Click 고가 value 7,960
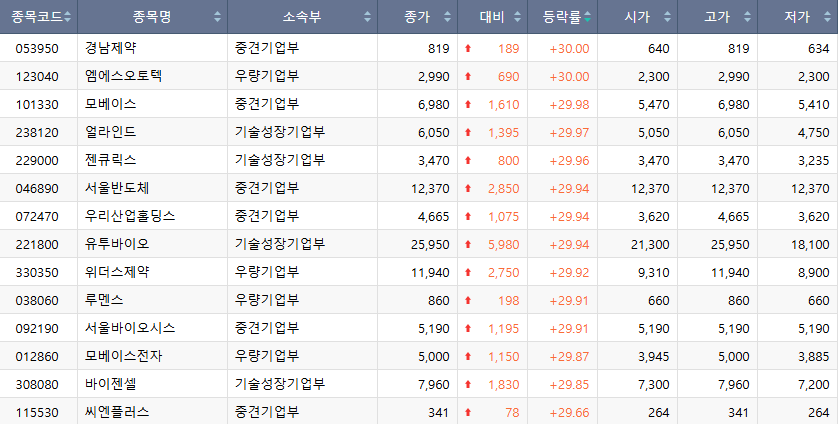The height and width of the screenshot is (424, 838). pos(734,384)
